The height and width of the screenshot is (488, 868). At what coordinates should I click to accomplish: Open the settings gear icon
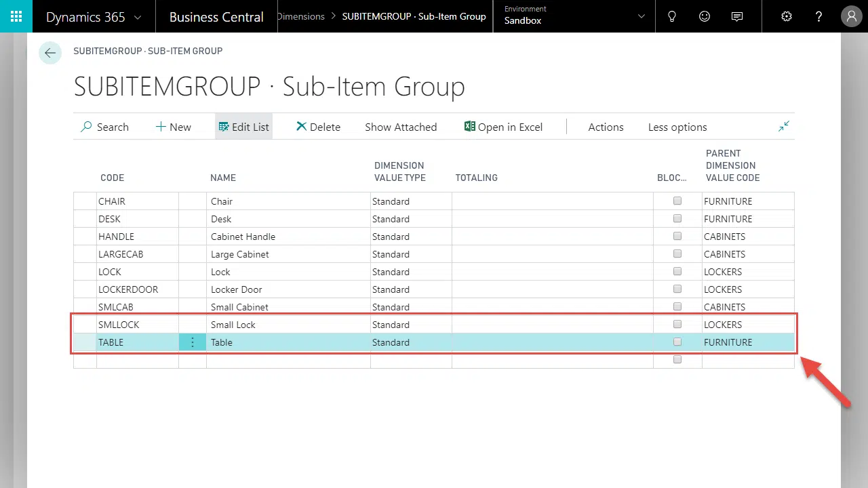[787, 16]
